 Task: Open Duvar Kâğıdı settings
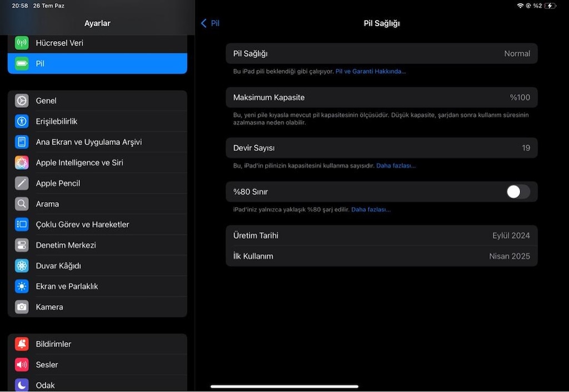pos(97,266)
